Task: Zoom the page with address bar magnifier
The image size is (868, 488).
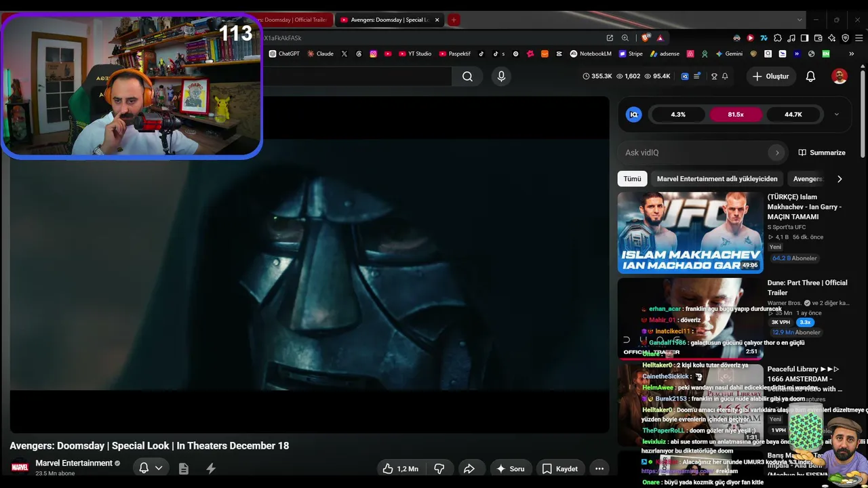Action: pyautogui.click(x=625, y=38)
